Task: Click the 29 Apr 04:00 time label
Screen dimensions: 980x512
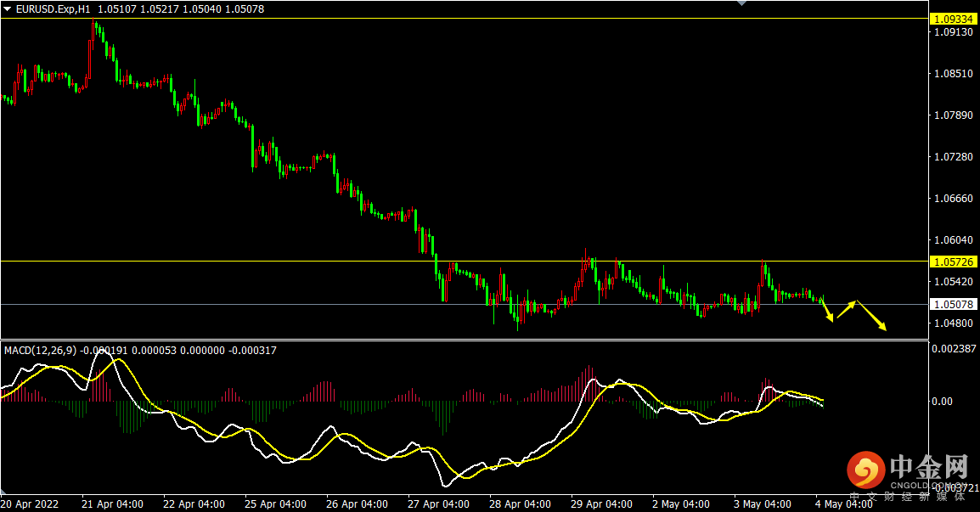Action: (x=601, y=504)
